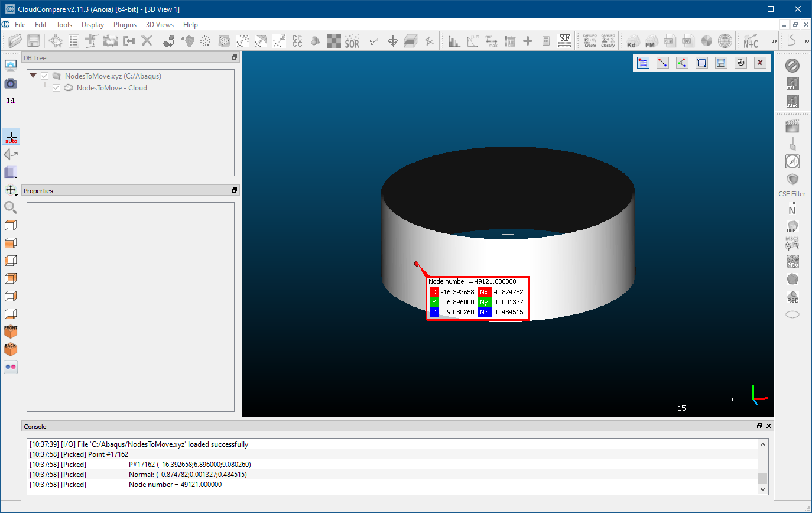Screen dimensions: 812x513
Task: Click the Open file folder icon
Action: [15, 41]
